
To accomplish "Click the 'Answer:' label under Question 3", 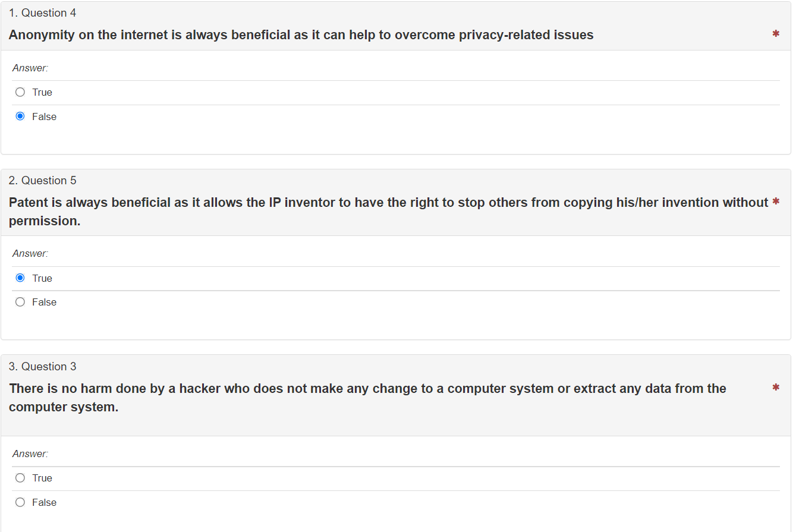I will [30, 454].
